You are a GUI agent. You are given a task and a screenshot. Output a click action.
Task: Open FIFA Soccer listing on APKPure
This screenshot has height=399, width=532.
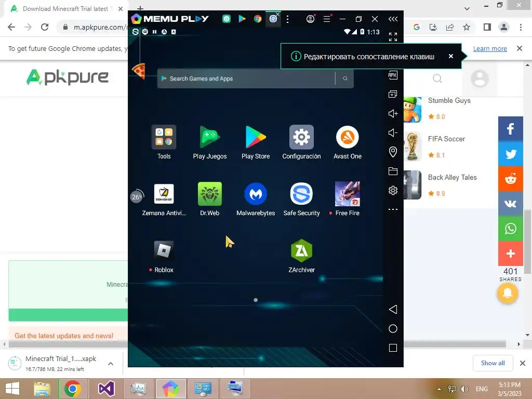click(x=446, y=139)
